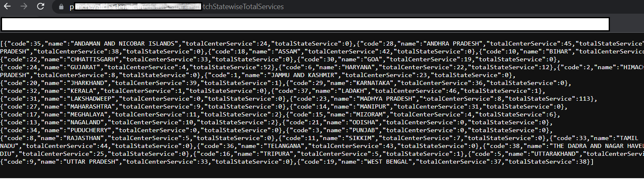The image size is (644, 179).
Task: Reload the current page
Action: point(40,7)
